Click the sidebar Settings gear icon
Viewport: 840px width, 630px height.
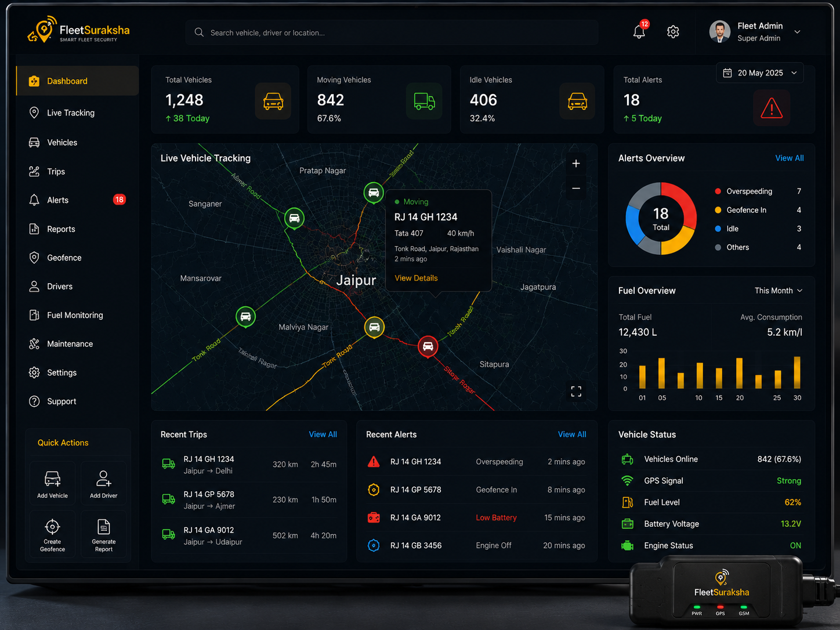(34, 372)
